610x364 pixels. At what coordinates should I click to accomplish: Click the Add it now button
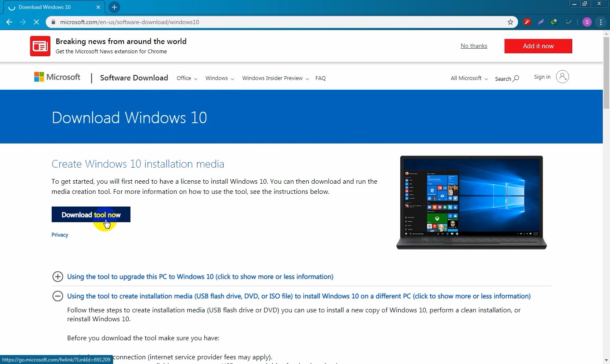(538, 46)
